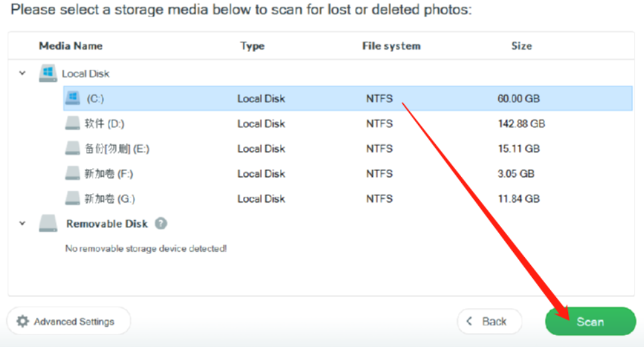Click the drive icon beside 软件 (D:)
644x347 pixels.
(x=73, y=124)
